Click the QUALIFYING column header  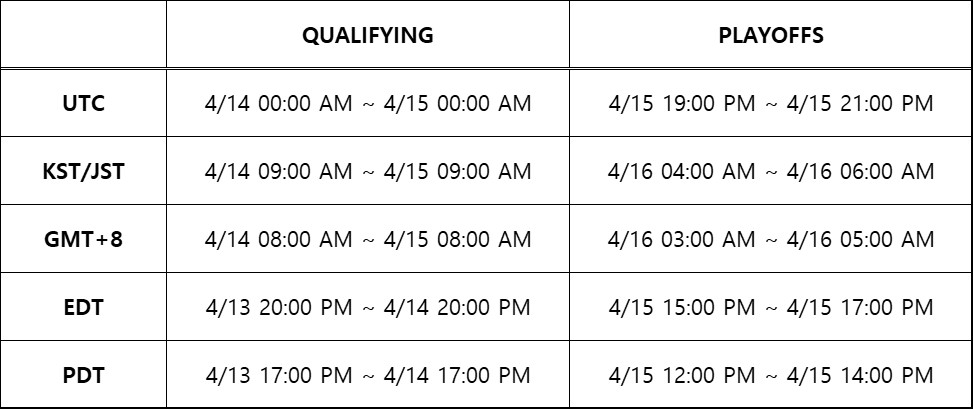click(368, 35)
